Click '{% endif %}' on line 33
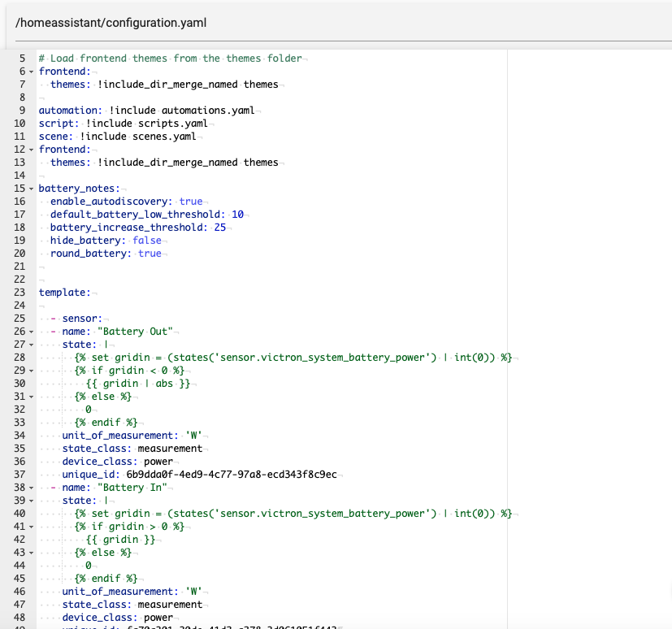This screenshot has height=629, width=672. (106, 423)
